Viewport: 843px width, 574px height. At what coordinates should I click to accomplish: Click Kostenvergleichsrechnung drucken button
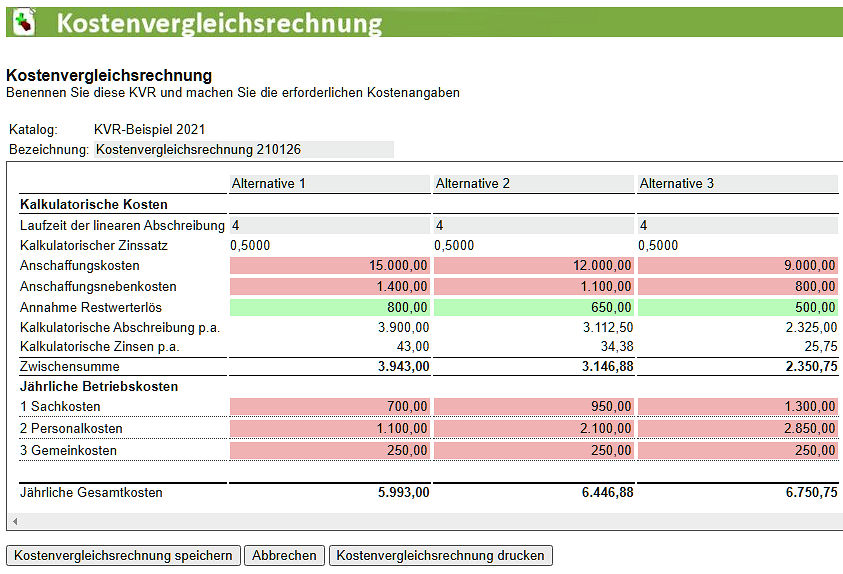(440, 556)
